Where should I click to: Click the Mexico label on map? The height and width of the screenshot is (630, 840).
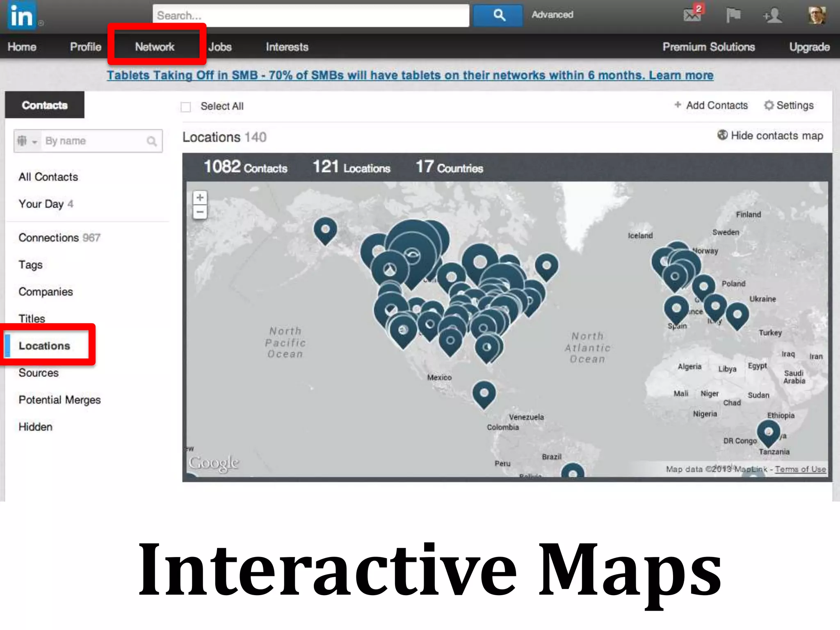pos(439,377)
